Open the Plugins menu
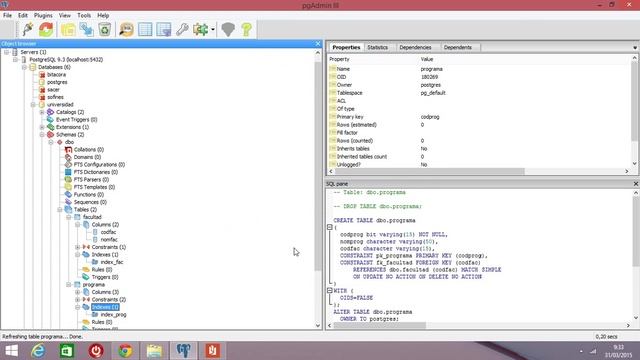Image resolution: width=640 pixels, height=360 pixels. [x=43, y=15]
